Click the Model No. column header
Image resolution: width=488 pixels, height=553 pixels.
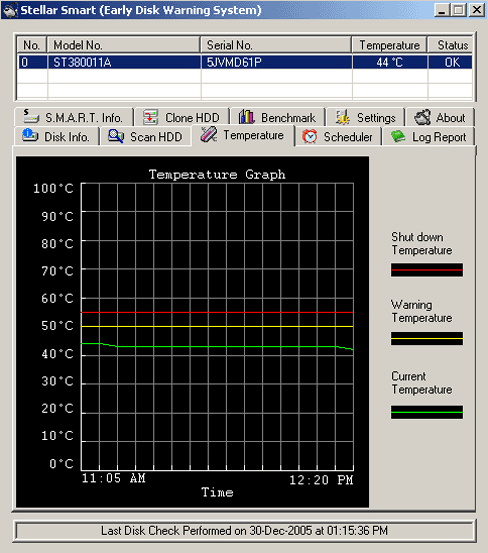point(124,45)
